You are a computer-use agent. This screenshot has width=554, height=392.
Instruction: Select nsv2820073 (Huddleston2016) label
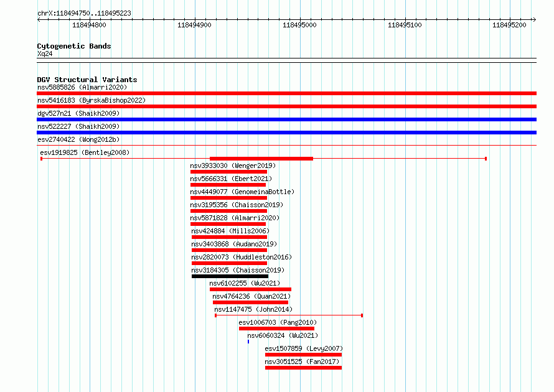242,257
